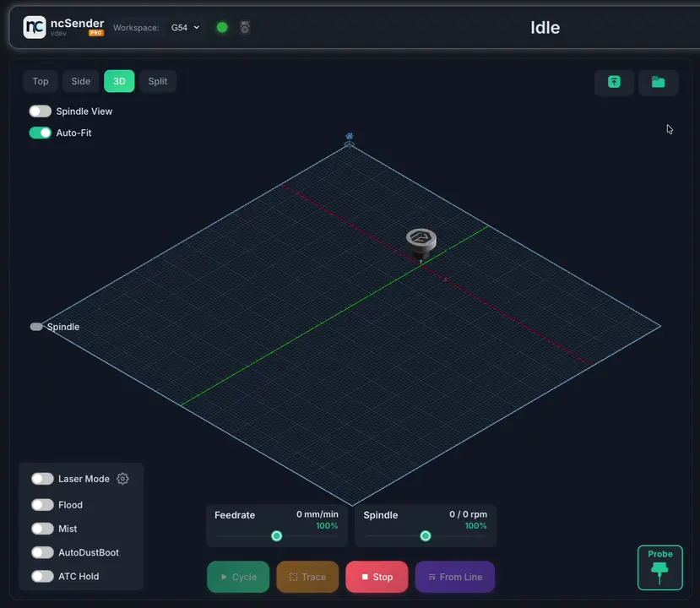
Task: Enable AutoDustBoot toggle
Action: pyautogui.click(x=42, y=552)
